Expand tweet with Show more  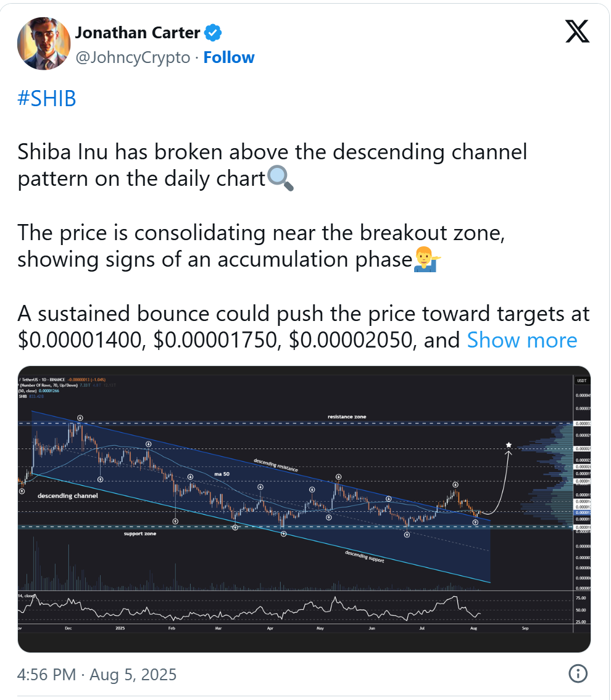[522, 340]
